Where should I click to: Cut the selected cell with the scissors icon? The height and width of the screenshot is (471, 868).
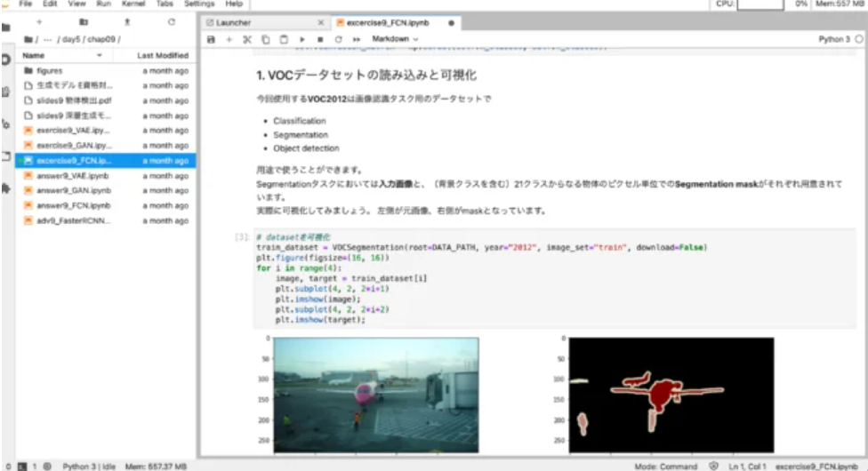(247, 39)
